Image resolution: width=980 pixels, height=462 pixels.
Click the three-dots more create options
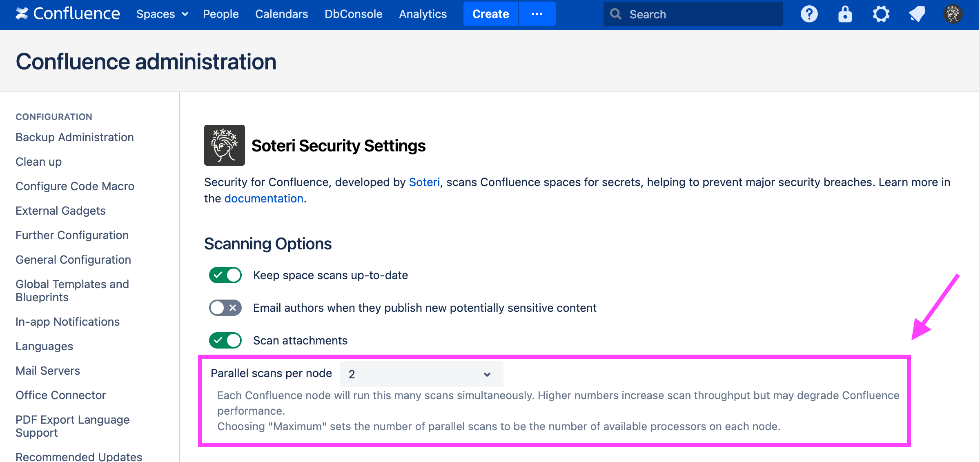point(537,14)
